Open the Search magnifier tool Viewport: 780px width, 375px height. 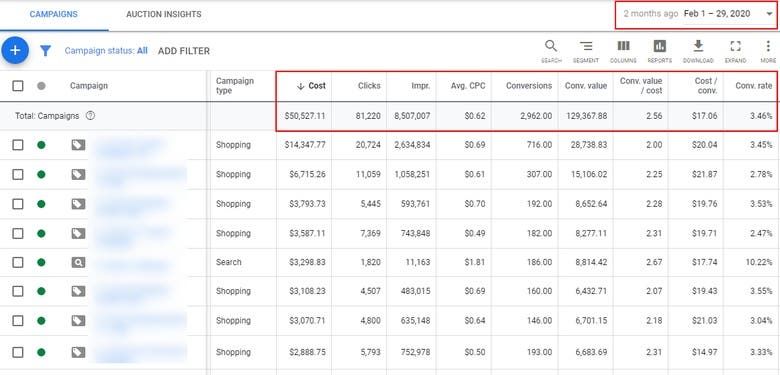click(x=551, y=51)
